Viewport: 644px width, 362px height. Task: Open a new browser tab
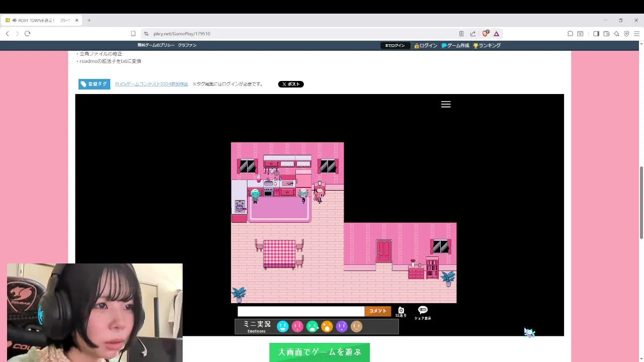pyautogui.click(x=89, y=20)
